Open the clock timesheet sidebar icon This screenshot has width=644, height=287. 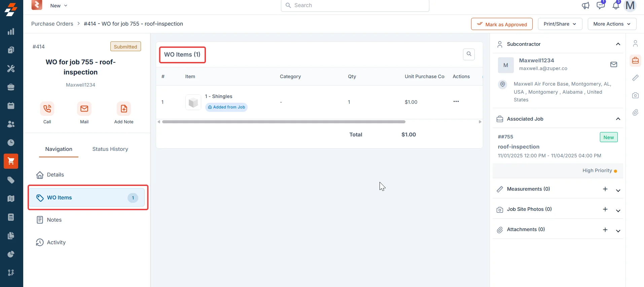pos(11,143)
